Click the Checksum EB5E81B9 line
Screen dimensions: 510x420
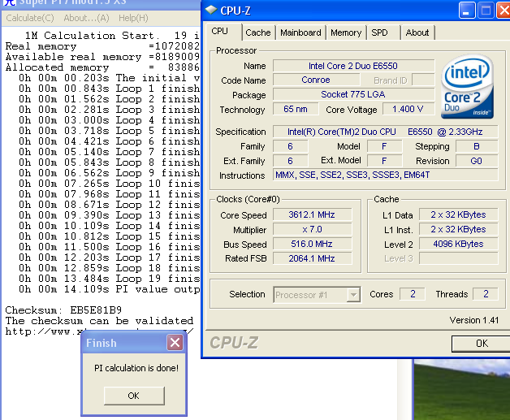pos(63,310)
